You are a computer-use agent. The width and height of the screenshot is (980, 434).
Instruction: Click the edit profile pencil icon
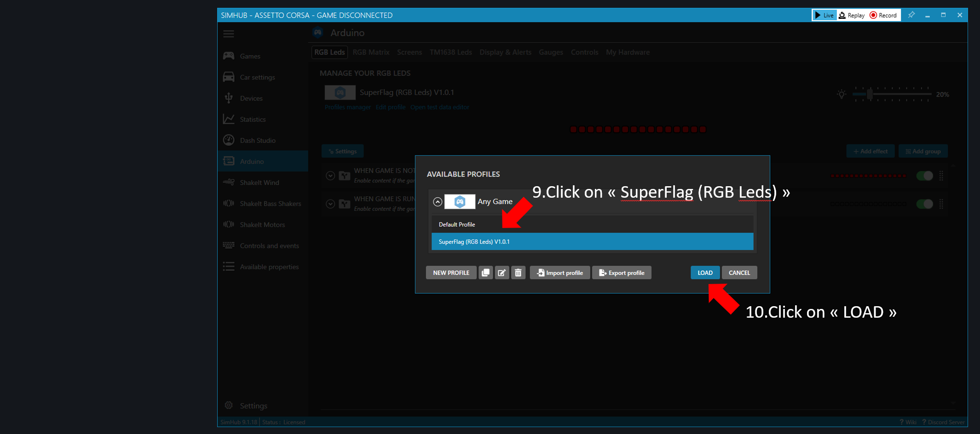coord(502,273)
